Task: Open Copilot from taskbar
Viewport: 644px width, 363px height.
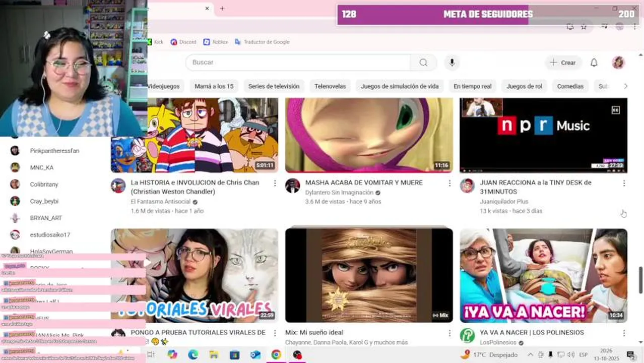Action: point(172,355)
